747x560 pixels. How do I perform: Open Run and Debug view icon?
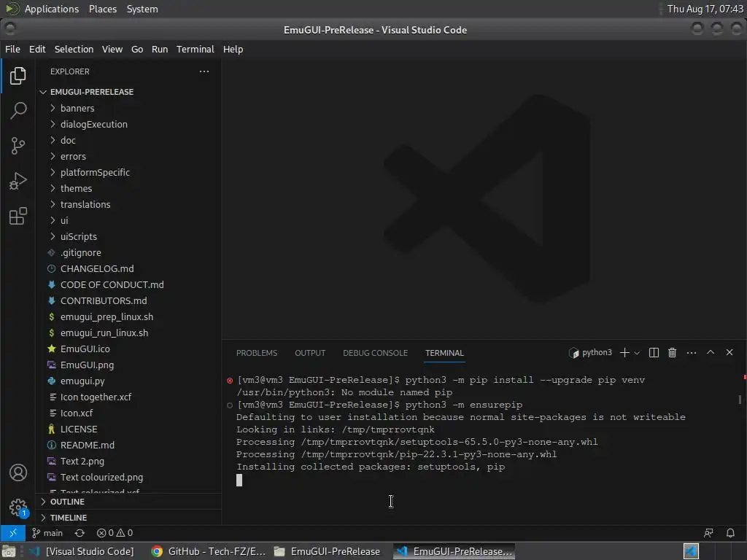[18, 181]
